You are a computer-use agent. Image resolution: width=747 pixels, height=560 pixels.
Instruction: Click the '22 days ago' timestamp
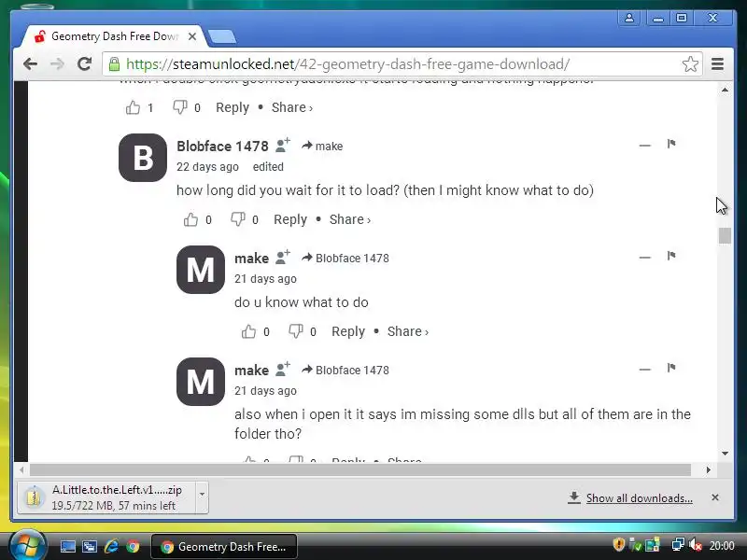pyautogui.click(x=207, y=167)
